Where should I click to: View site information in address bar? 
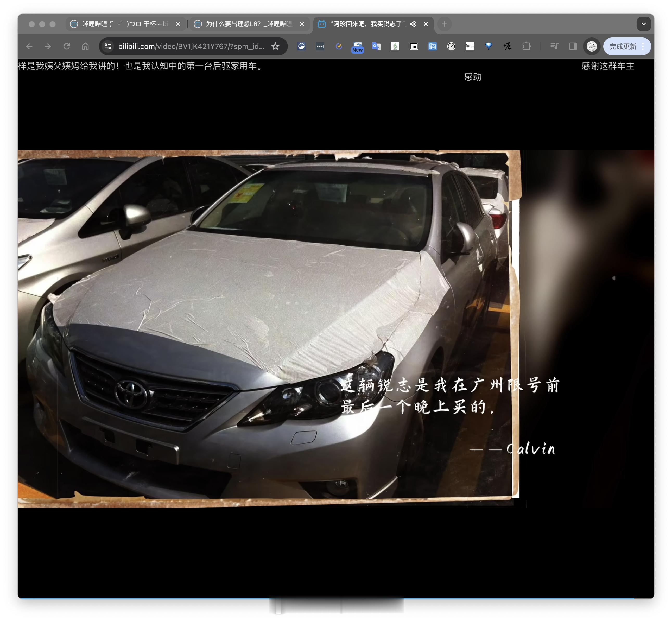[108, 46]
